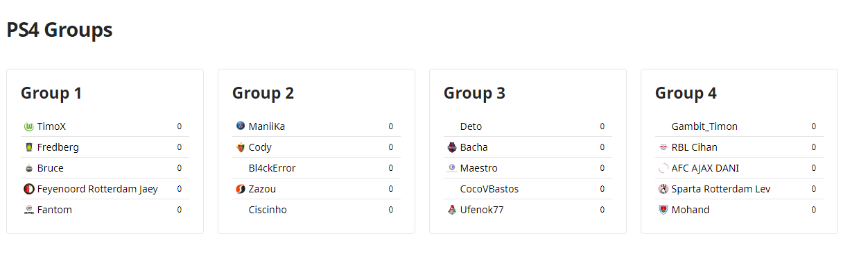Click the club badge beside Fredberg
This screenshot has width=868, height=257.
click(28, 147)
